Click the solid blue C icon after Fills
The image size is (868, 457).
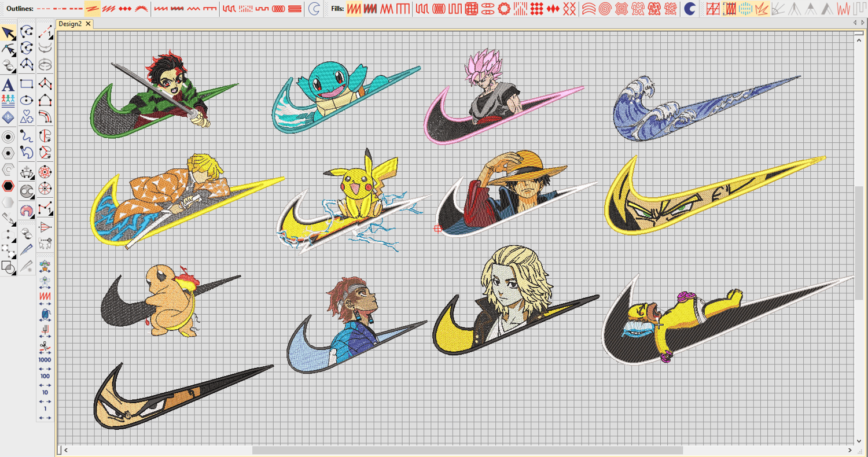point(689,9)
